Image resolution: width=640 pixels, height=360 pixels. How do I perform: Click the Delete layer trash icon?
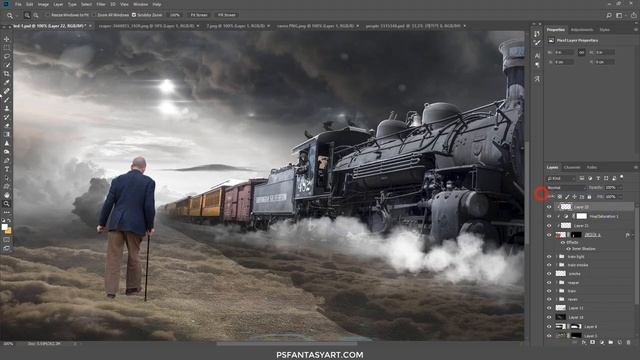(628, 342)
